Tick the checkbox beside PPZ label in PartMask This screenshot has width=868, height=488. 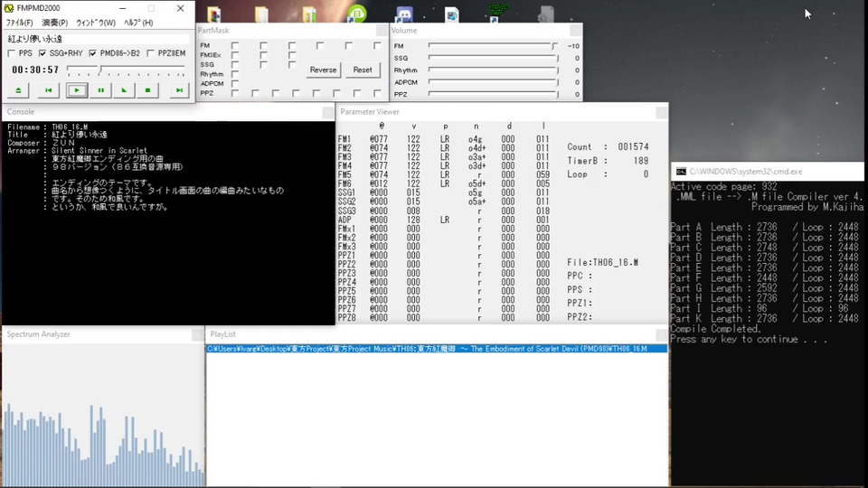pyautogui.click(x=235, y=93)
